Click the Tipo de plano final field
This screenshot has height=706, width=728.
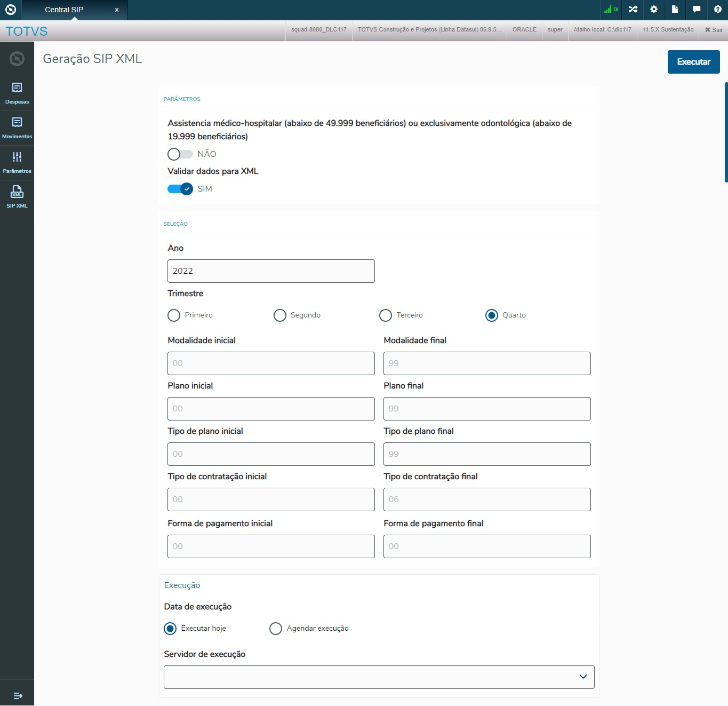[487, 454]
